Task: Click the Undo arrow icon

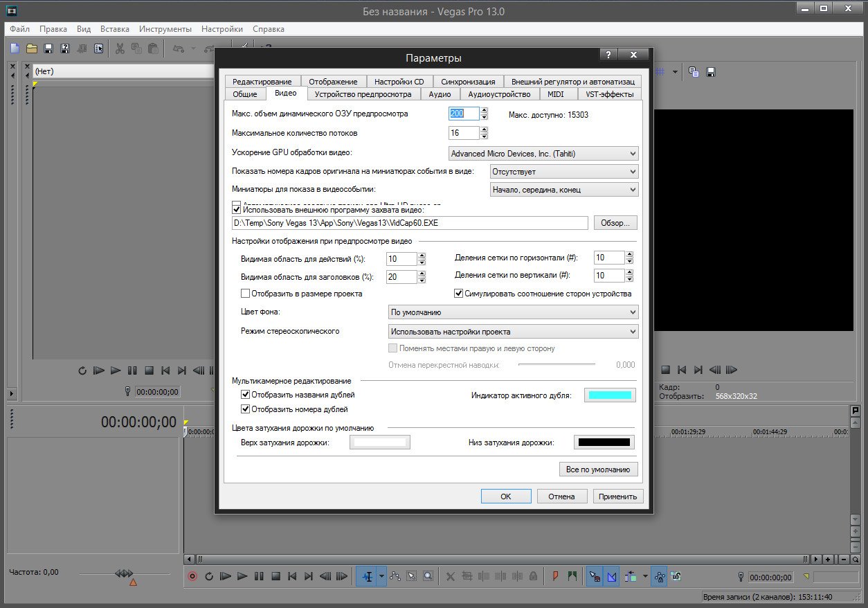Action: coord(178,48)
